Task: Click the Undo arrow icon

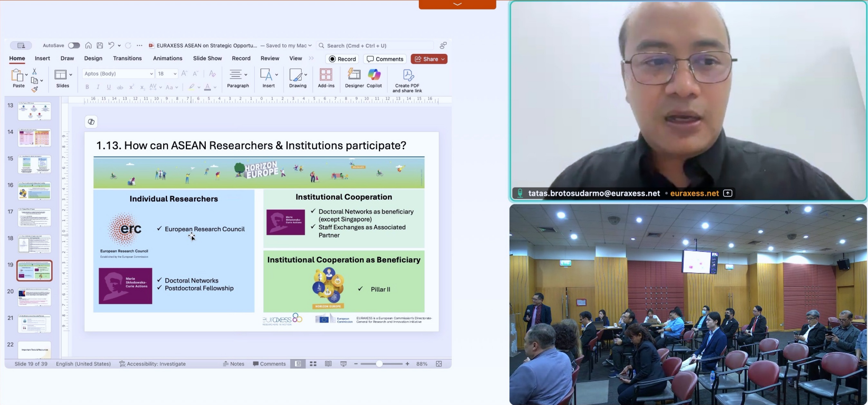Action: pyautogui.click(x=111, y=46)
